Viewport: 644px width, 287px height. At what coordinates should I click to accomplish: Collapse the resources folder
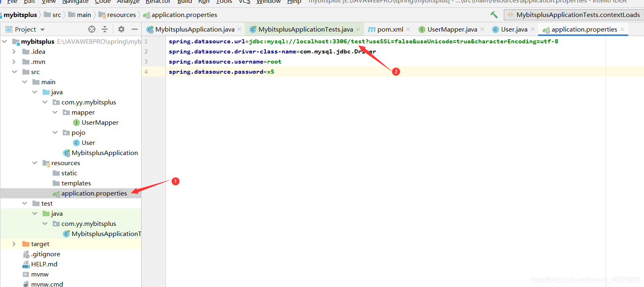35,163
